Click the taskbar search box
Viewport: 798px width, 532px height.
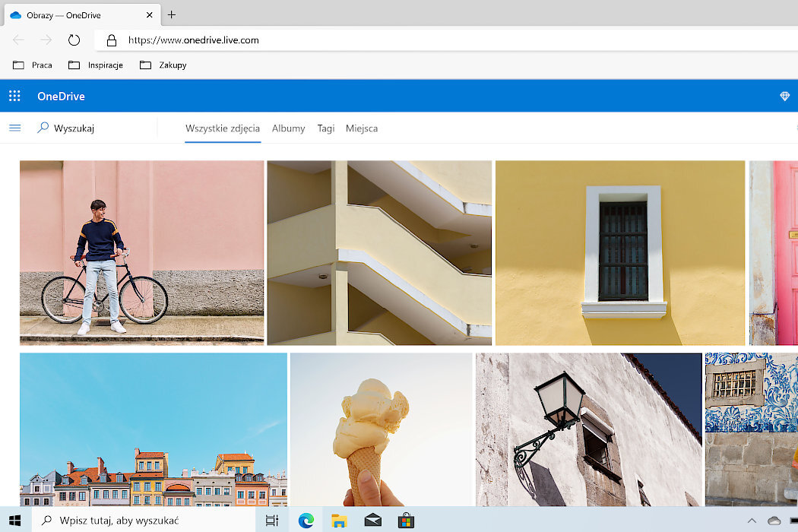[x=144, y=521]
